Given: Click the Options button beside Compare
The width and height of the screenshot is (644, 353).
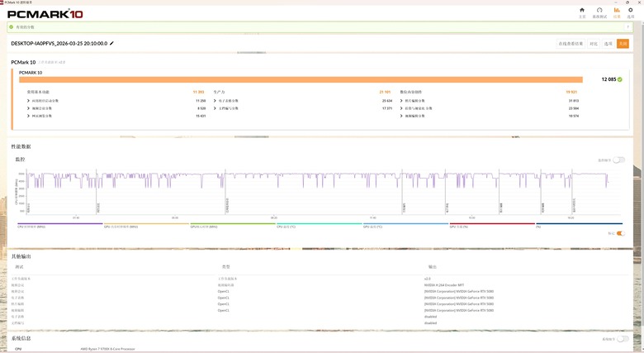Looking at the screenshot, I should (x=608, y=44).
